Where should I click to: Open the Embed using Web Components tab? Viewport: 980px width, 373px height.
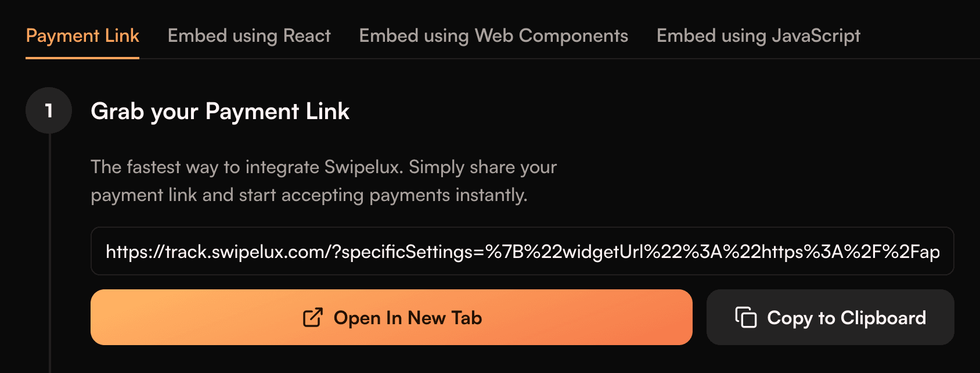click(x=493, y=35)
